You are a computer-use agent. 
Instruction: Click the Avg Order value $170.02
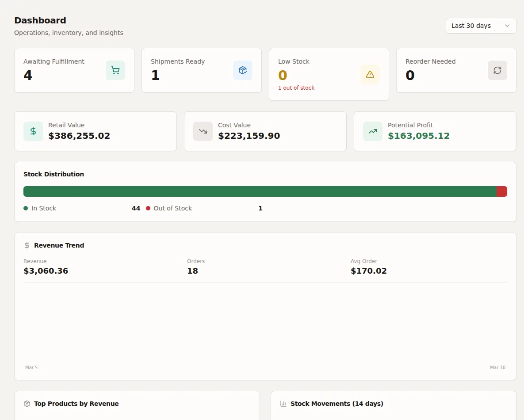tap(369, 271)
